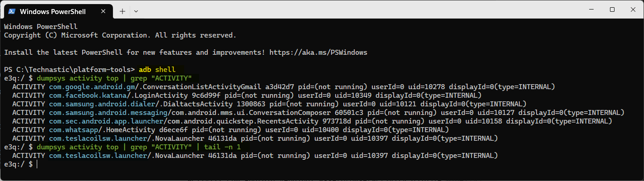Click the empty prompt on the last line
644x181 pixels.
click(37, 164)
